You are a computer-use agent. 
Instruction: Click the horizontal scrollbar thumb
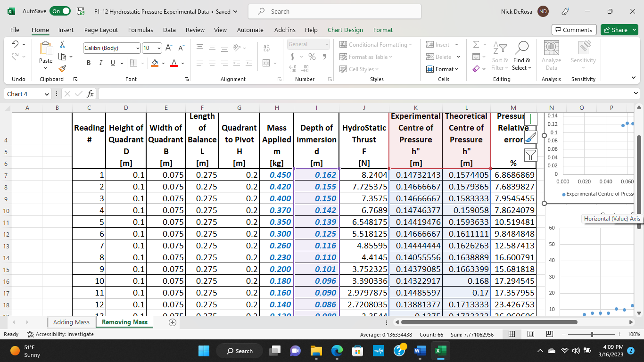489,322
